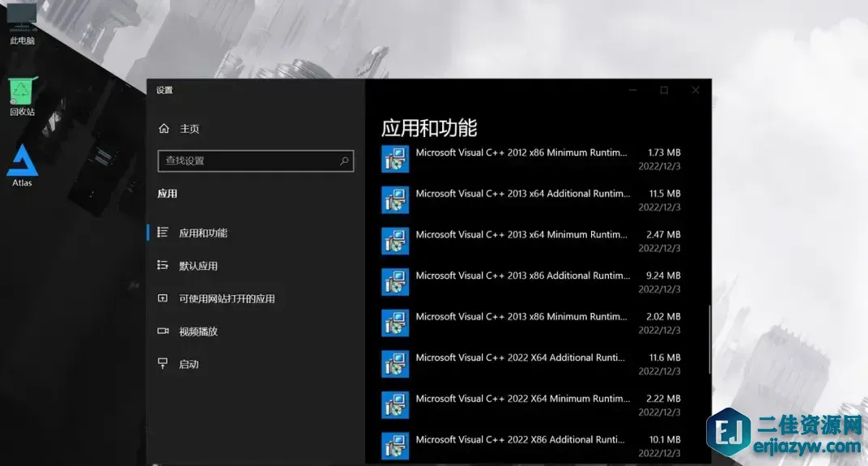This screenshot has width=868, height=466.
Task: Click installer icon for 2012 x86 Minimum Runtime
Action: point(395,159)
